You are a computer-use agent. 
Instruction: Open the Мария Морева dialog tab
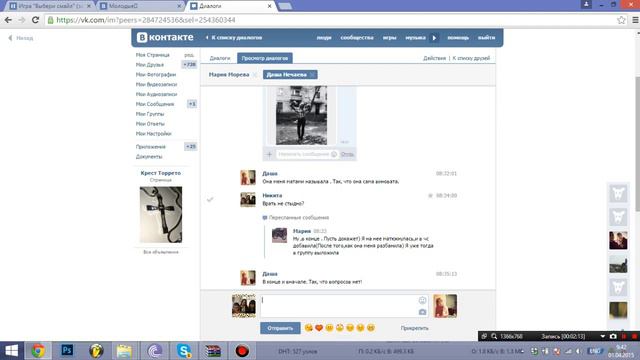(x=229, y=75)
